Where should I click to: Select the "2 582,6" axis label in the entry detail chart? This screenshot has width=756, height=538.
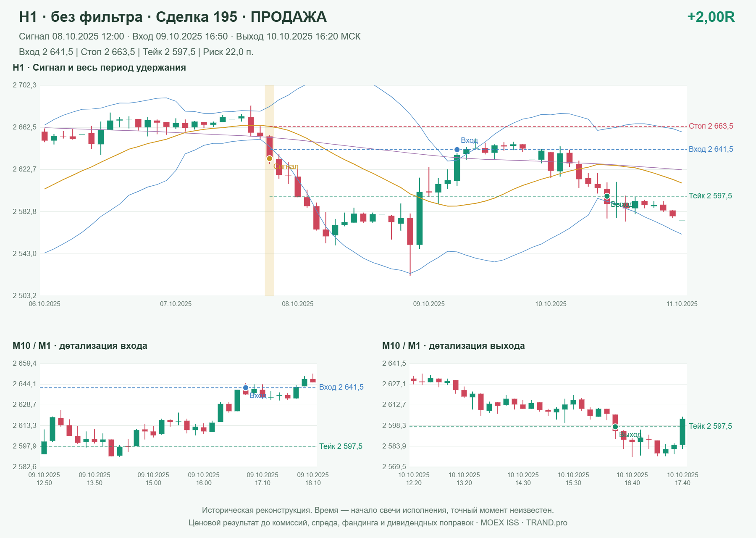pyautogui.click(x=24, y=467)
